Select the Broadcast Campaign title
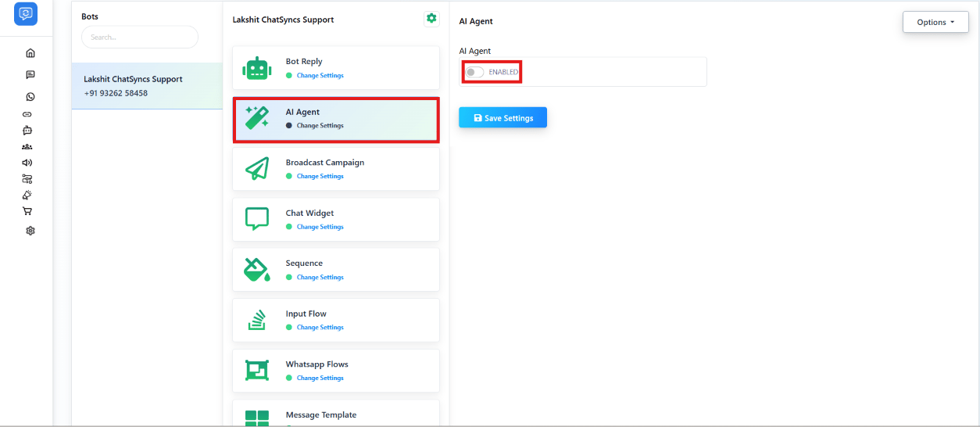 point(325,163)
